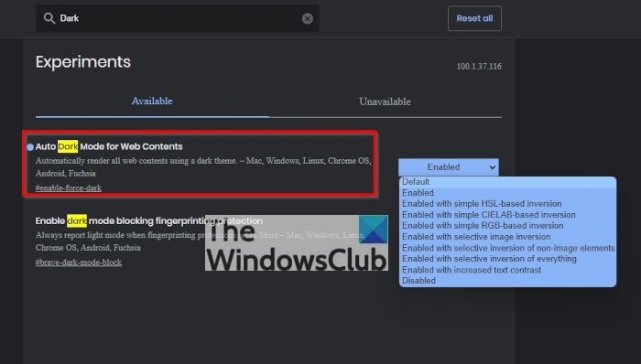Click the blue modified-flag dot indicator
The image size is (641, 364).
coord(30,147)
